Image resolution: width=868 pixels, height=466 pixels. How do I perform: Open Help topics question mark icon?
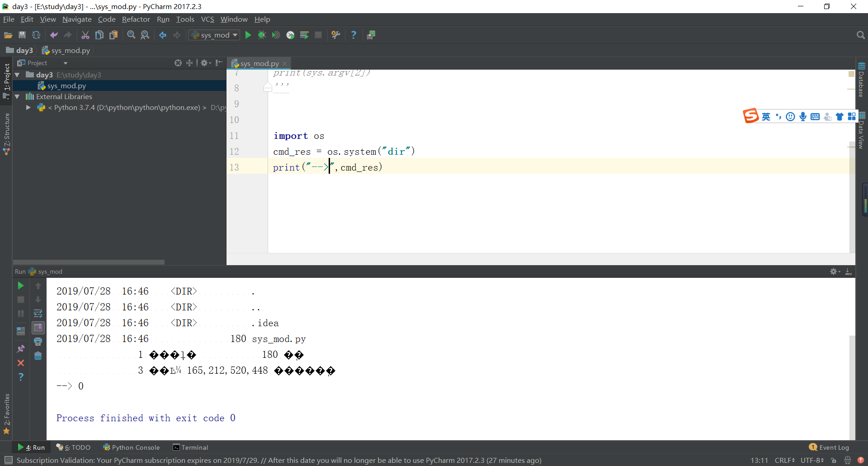354,35
